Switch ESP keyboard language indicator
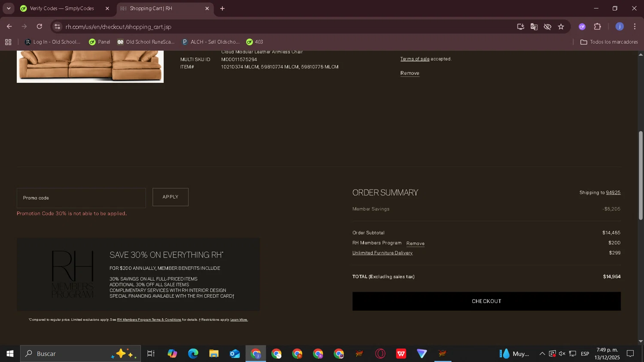 [585, 354]
